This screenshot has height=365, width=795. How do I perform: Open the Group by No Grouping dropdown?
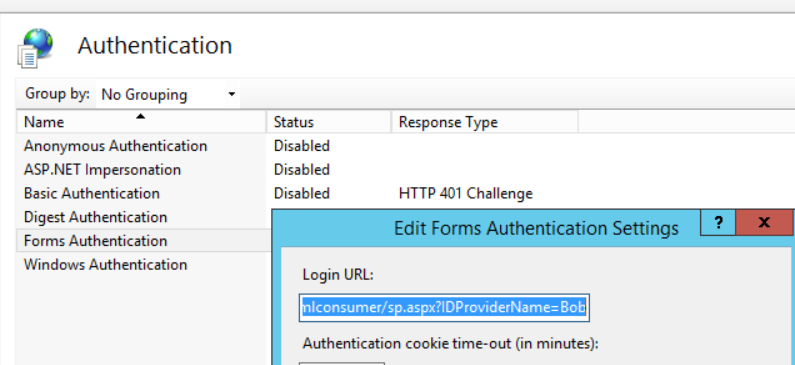point(168,94)
